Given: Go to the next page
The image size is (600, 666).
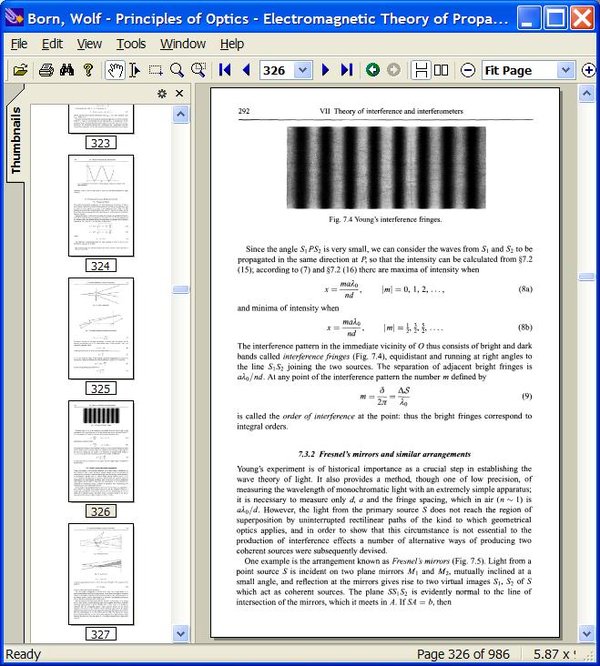Looking at the screenshot, I should click(325, 70).
